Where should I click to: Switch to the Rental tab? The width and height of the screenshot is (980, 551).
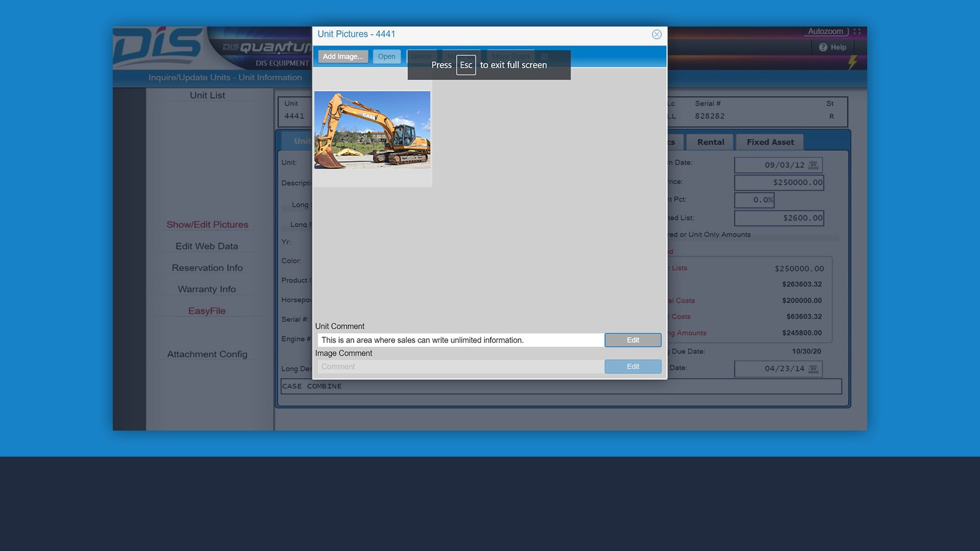[710, 142]
